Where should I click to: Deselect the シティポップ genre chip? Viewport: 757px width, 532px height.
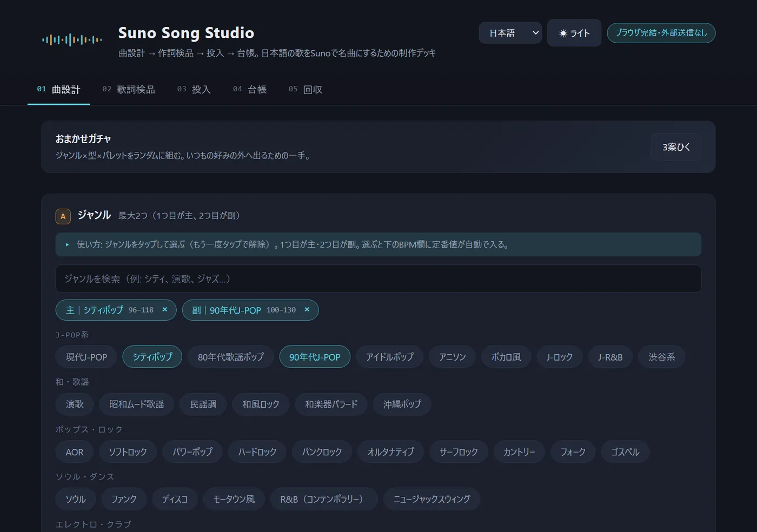[x=152, y=357]
